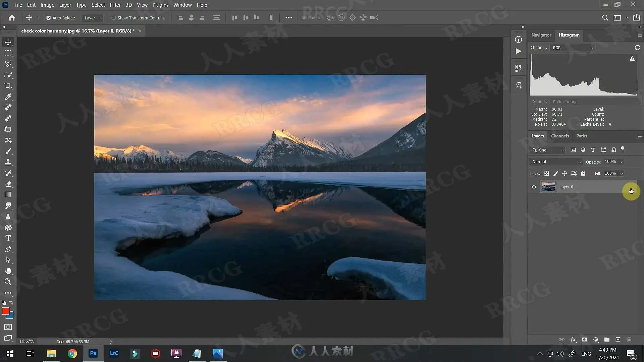Open the Normal blend mode dropdown
Image resolution: width=644 pixels, height=362 pixels.
click(x=556, y=162)
